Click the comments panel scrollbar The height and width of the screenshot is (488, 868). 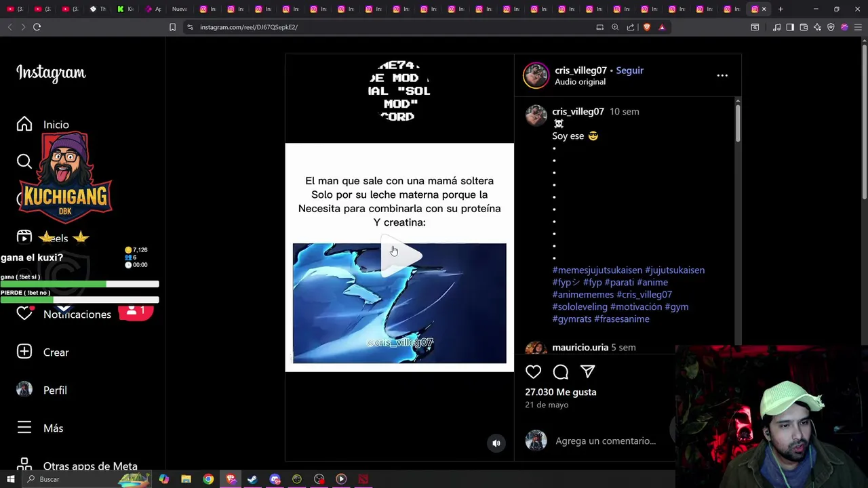[x=738, y=122]
